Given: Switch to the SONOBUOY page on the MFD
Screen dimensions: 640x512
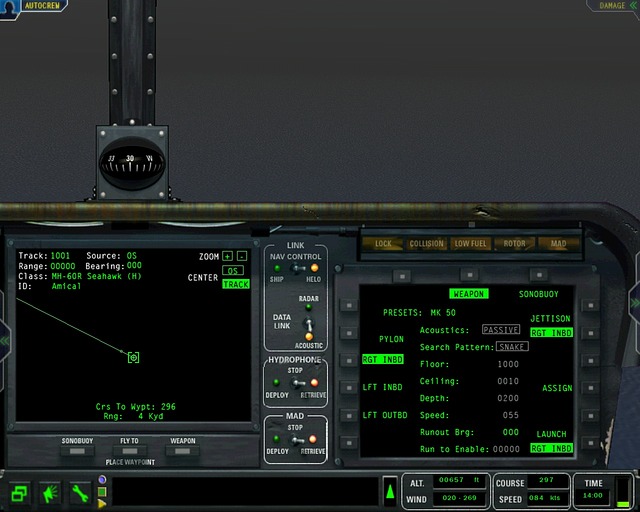Looking at the screenshot, I should [x=538, y=294].
